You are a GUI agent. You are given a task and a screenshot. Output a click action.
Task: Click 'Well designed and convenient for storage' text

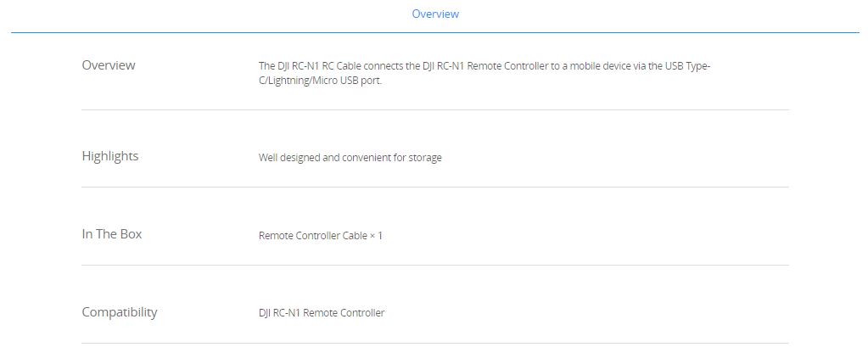[x=350, y=158]
